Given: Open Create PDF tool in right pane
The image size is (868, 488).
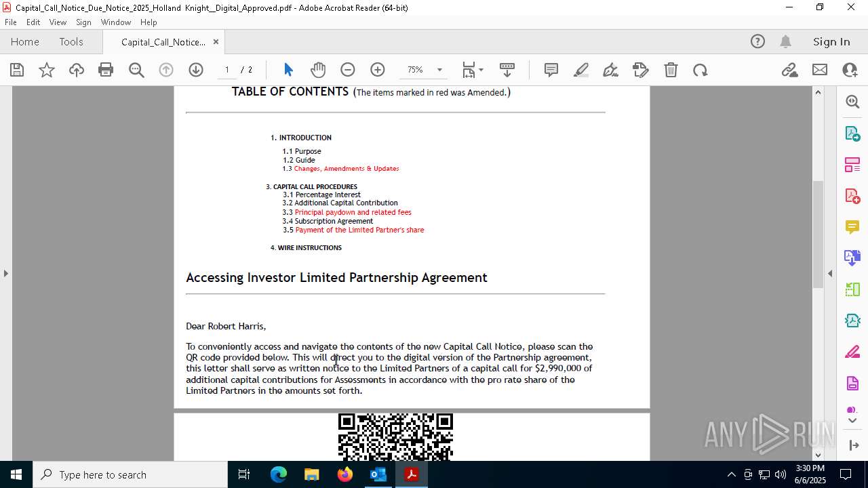Looking at the screenshot, I should point(852,195).
